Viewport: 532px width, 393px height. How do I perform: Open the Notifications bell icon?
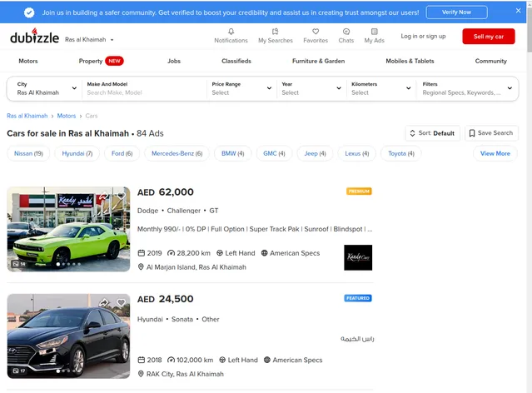(x=231, y=32)
